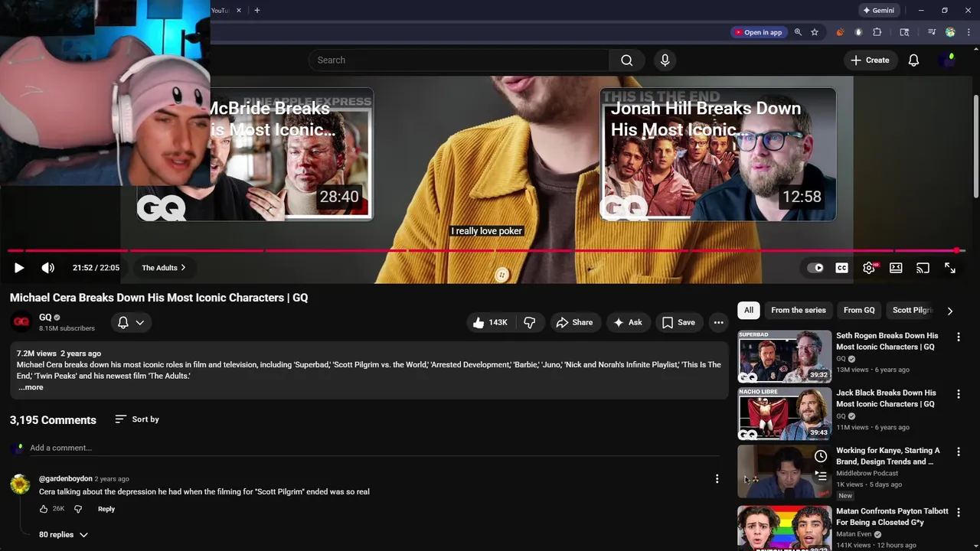Switch to theater mode icon

pos(896,268)
